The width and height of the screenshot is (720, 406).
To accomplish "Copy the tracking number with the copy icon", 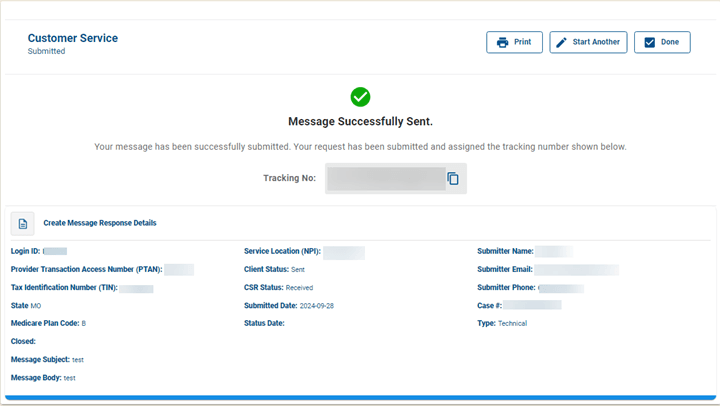I will pos(453,178).
